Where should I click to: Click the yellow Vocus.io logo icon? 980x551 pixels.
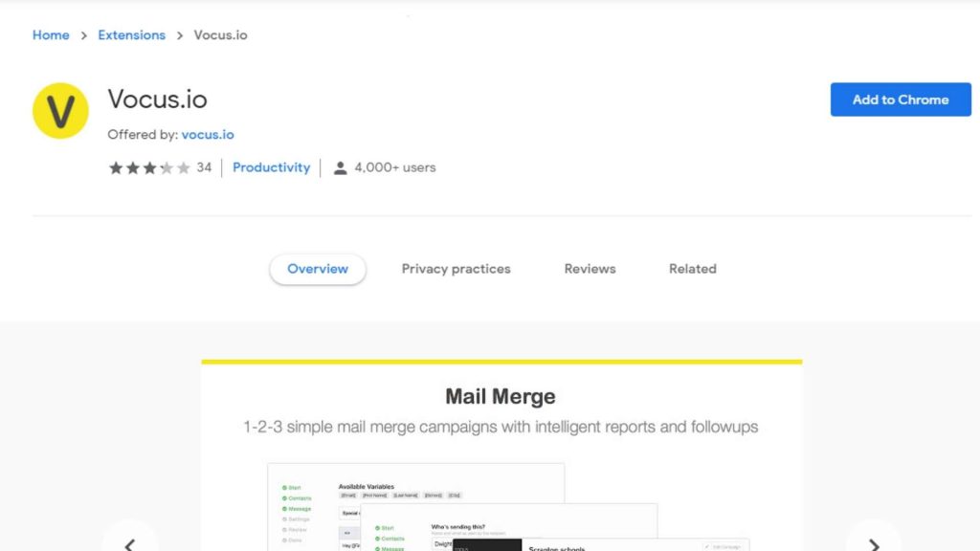pyautogui.click(x=60, y=111)
